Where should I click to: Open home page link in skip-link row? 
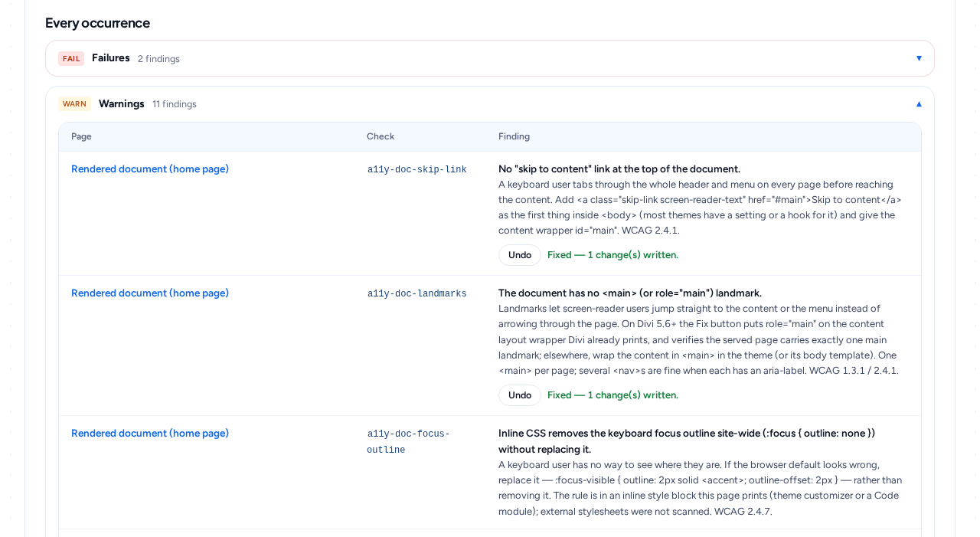click(150, 169)
